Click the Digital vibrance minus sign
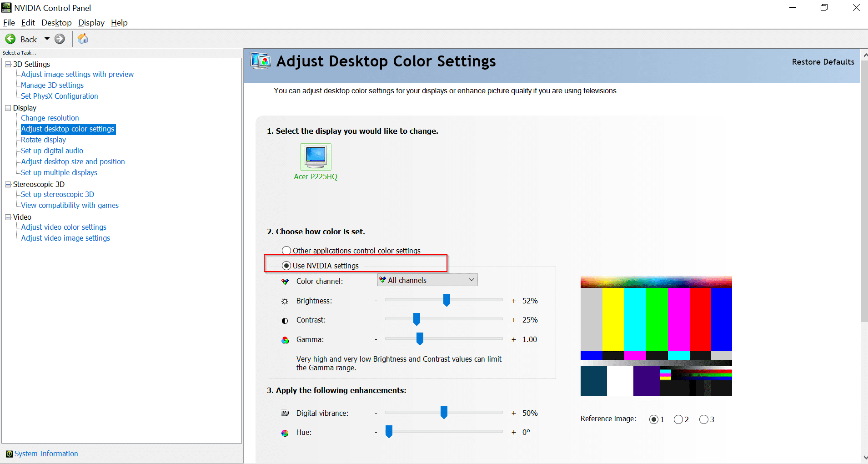The height and width of the screenshot is (464, 868). tap(376, 414)
